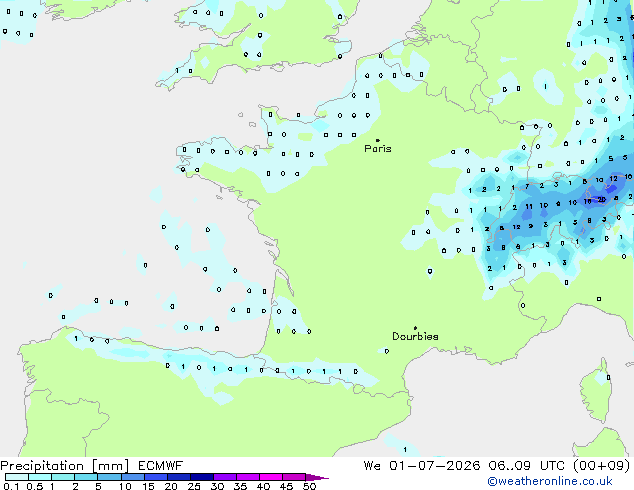Pick the 45 mm legend color swatch
This screenshot has height=490, width=634.
pos(294,477)
